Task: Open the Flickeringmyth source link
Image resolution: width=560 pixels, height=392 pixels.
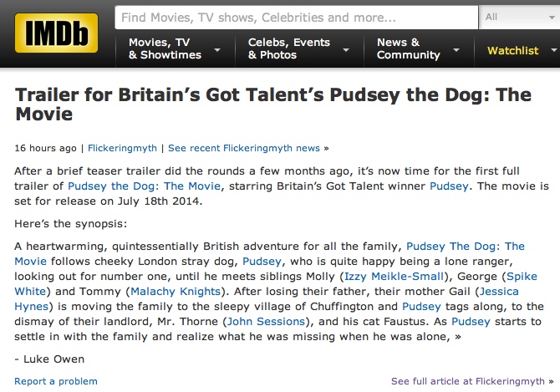Action: point(122,148)
